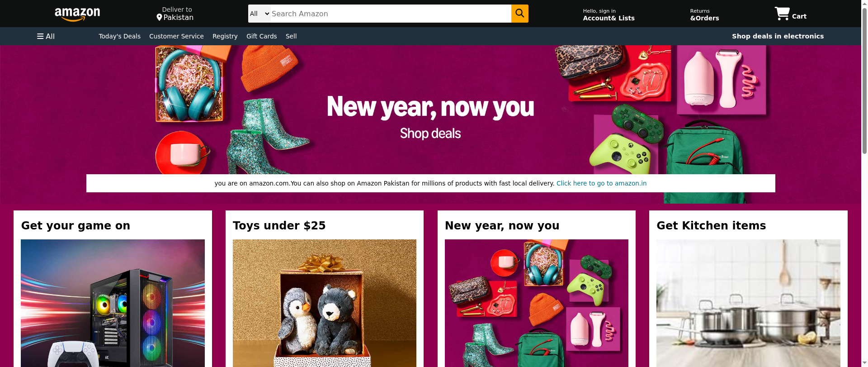Click Shop deals on the hero banner
The image size is (868, 367).
[430, 133]
